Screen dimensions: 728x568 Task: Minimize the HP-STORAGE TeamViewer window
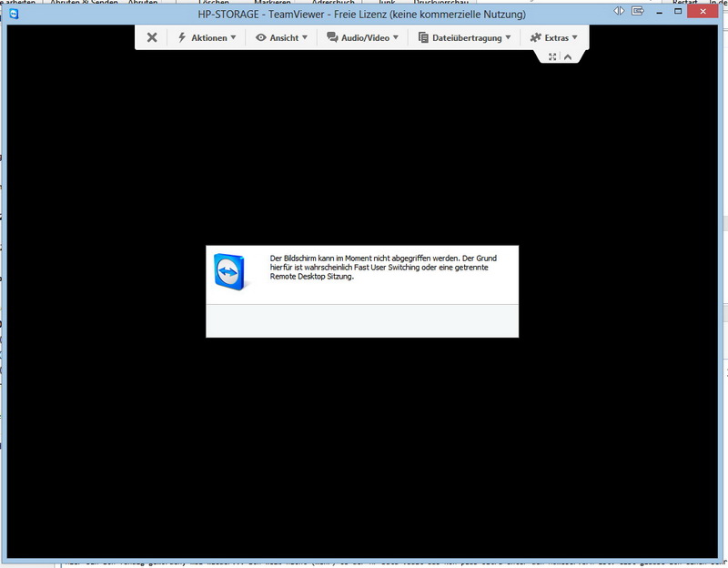pos(659,12)
